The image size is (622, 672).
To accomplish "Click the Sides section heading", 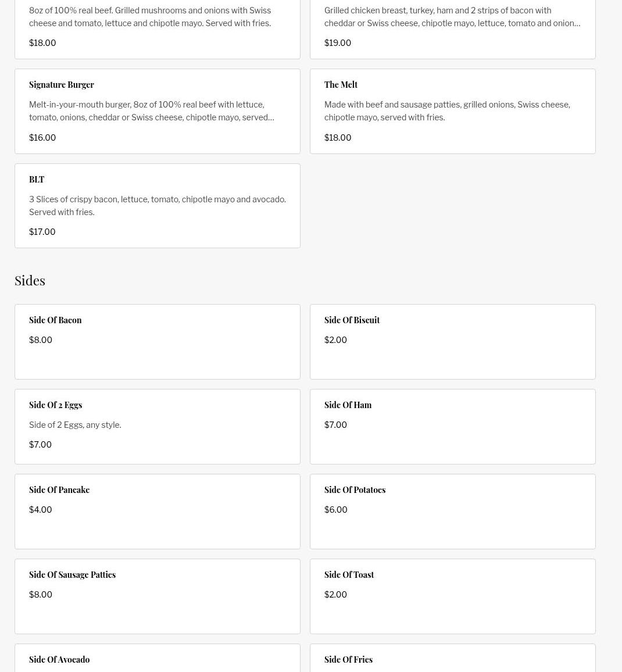I will pyautogui.click(x=30, y=280).
